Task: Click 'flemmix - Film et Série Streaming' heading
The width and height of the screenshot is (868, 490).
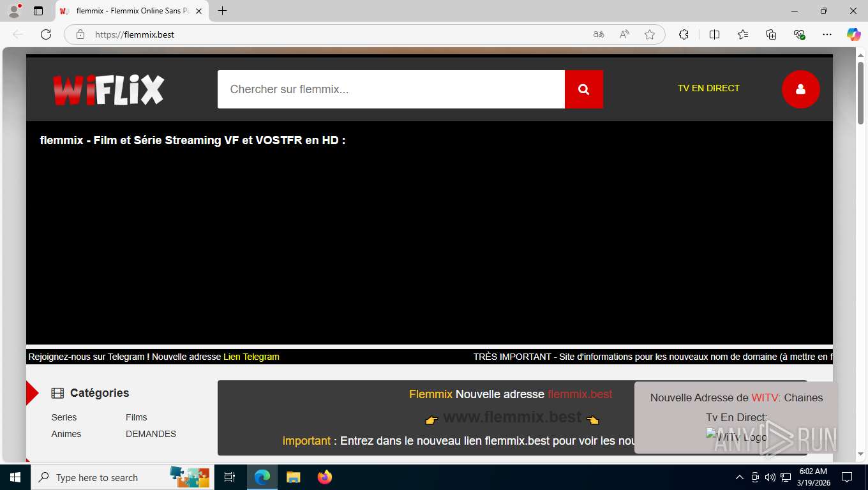Action: tap(192, 140)
